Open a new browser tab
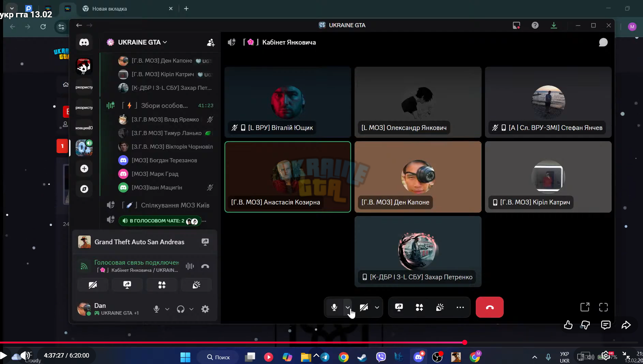 tap(186, 9)
